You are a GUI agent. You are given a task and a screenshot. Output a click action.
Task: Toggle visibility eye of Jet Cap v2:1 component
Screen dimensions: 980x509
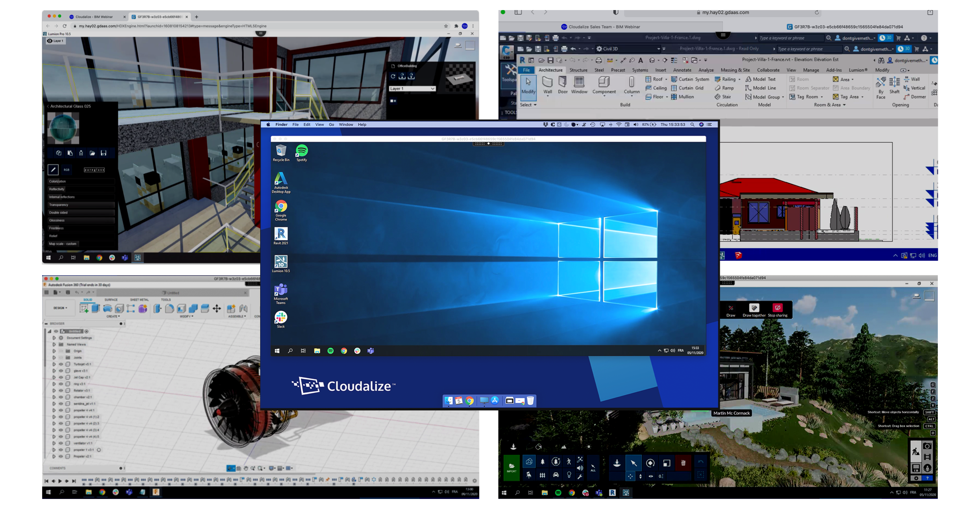(61, 377)
